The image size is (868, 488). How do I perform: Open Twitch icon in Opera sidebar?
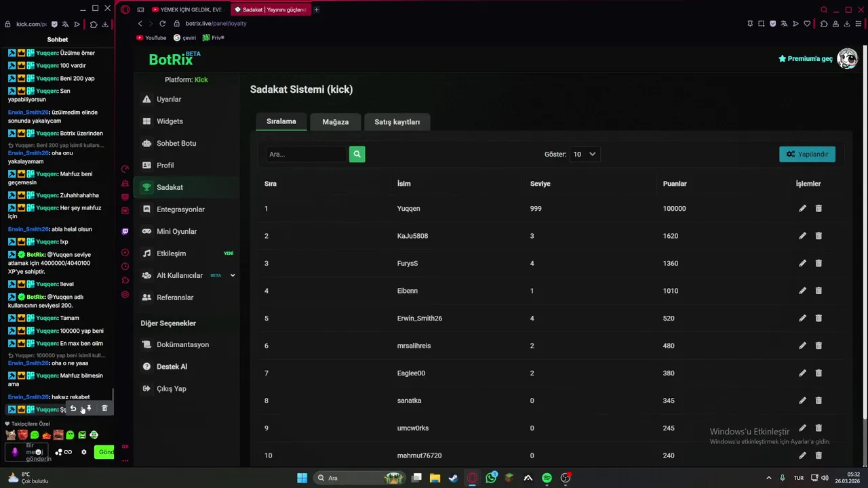coord(125,231)
